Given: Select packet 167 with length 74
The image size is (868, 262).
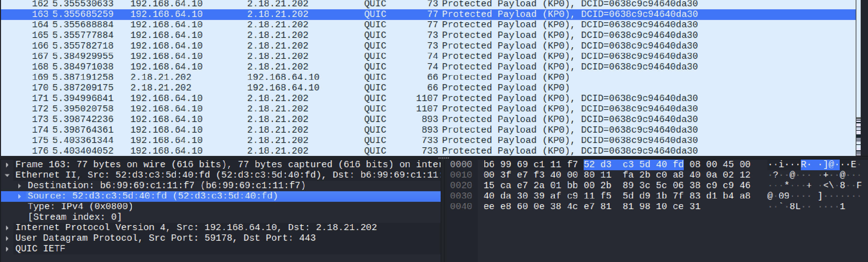Looking at the screenshot, I should pos(428,56).
